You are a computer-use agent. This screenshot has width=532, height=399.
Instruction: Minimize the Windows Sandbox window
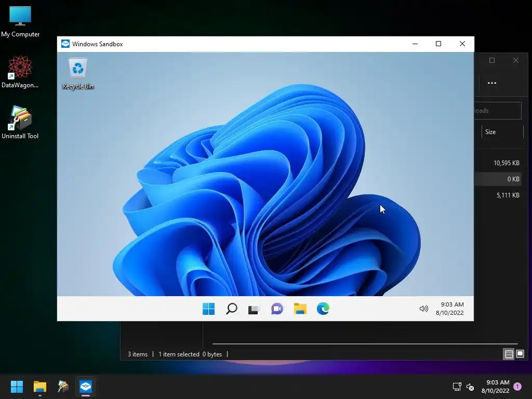[x=415, y=44]
